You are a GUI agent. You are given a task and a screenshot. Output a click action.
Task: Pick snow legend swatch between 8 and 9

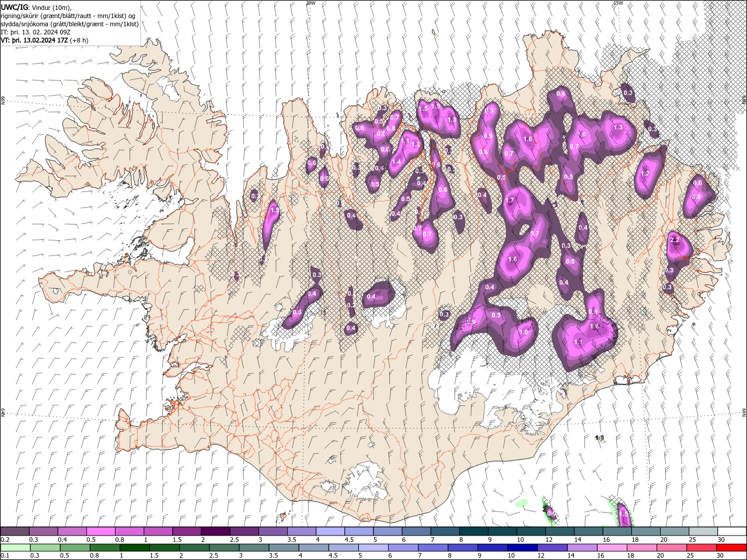point(474,531)
